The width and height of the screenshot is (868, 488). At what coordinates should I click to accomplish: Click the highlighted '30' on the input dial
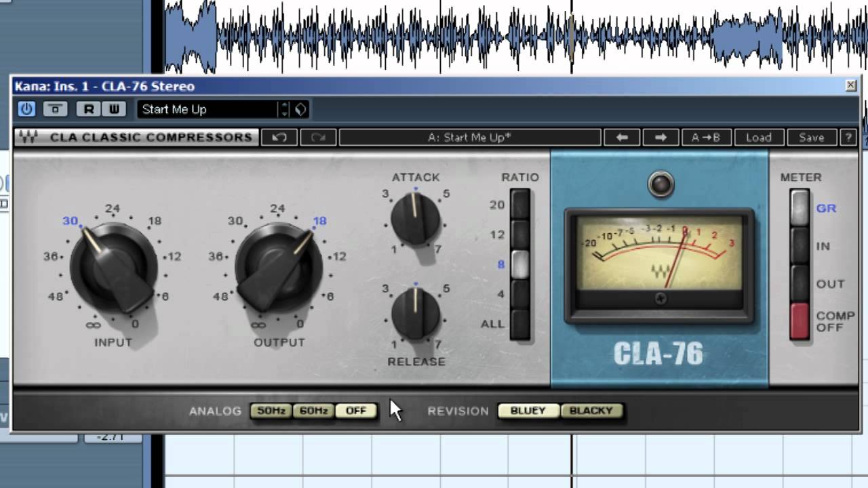[71, 221]
